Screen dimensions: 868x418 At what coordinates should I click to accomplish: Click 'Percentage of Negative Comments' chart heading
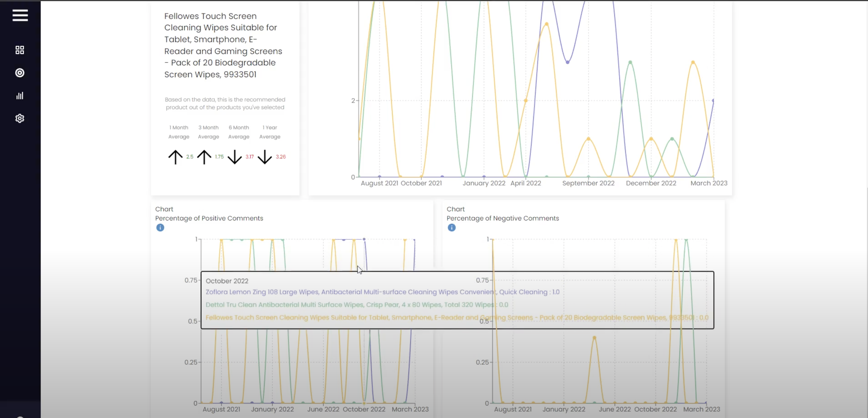click(x=503, y=218)
